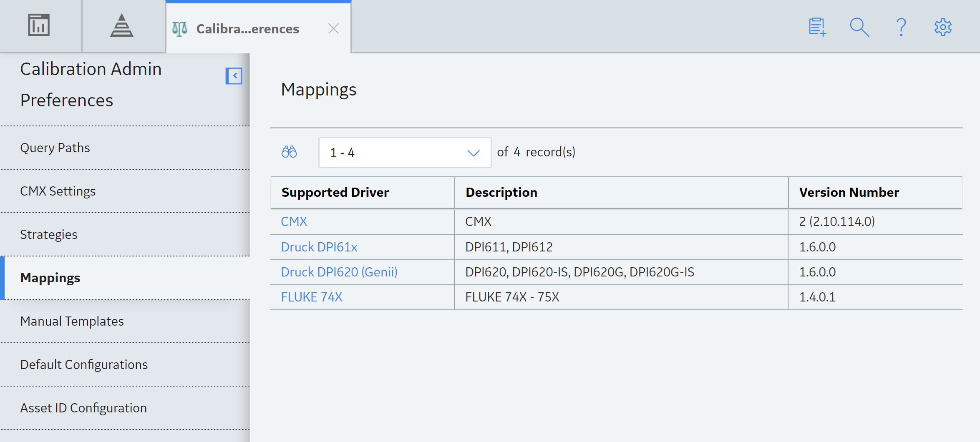The height and width of the screenshot is (442, 980).
Task: Click the '2 (2.10.114.0)' version cell
Action: point(875,221)
